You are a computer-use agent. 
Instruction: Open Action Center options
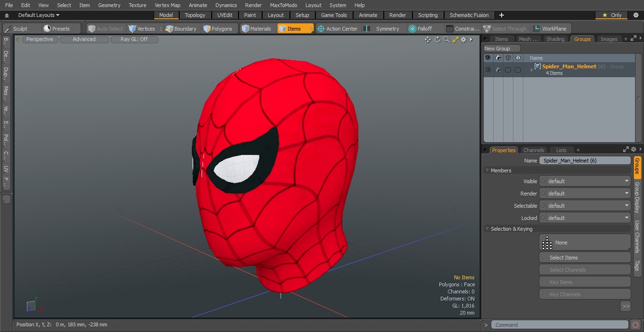tap(337, 29)
